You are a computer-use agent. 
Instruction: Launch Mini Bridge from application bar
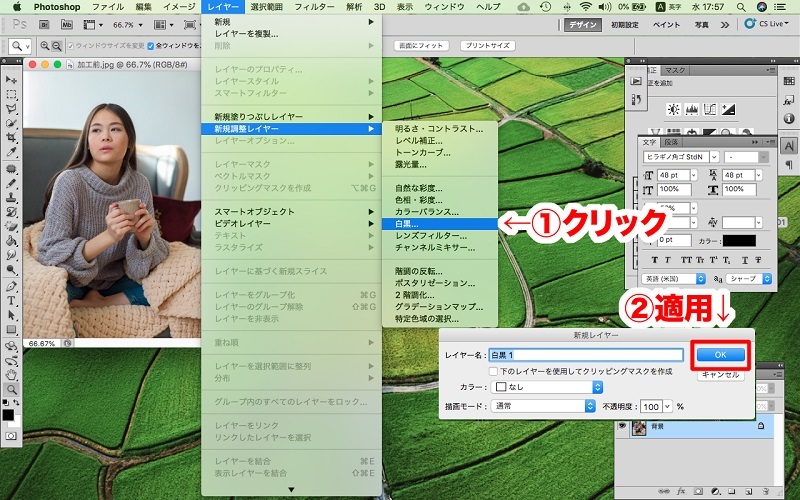click(67, 24)
